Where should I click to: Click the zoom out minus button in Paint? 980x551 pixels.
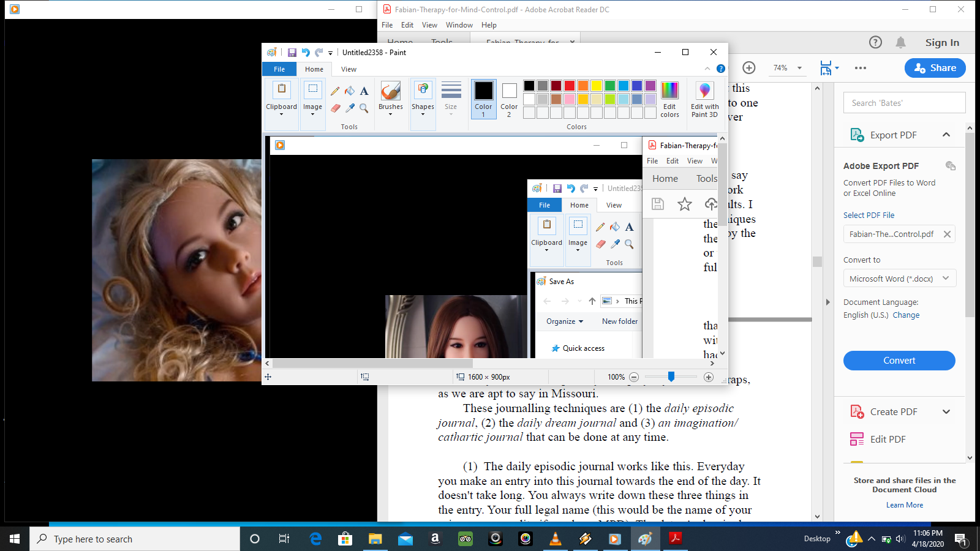(x=634, y=377)
